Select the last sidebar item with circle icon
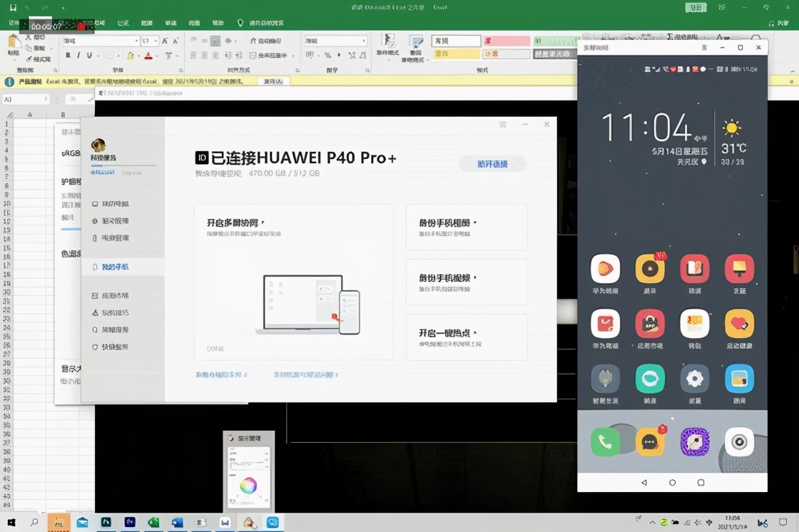The width and height of the screenshot is (799, 532). [123, 347]
